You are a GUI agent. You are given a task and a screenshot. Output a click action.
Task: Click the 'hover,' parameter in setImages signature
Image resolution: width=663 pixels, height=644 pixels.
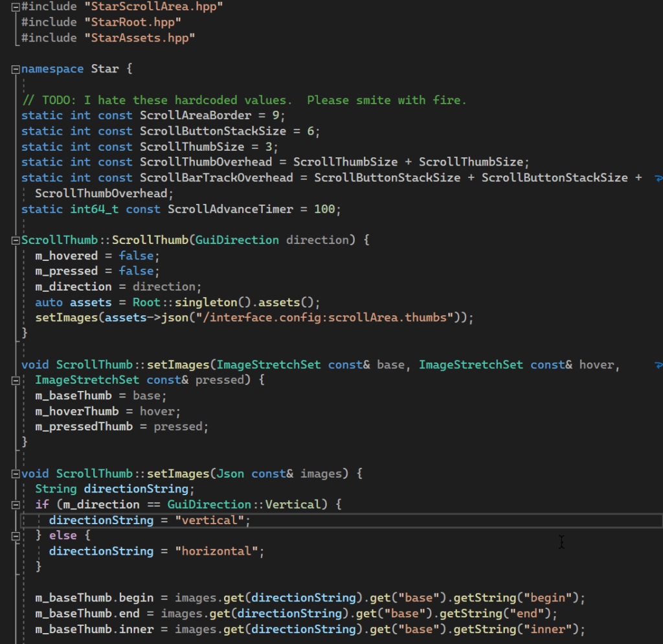pyautogui.click(x=599, y=364)
